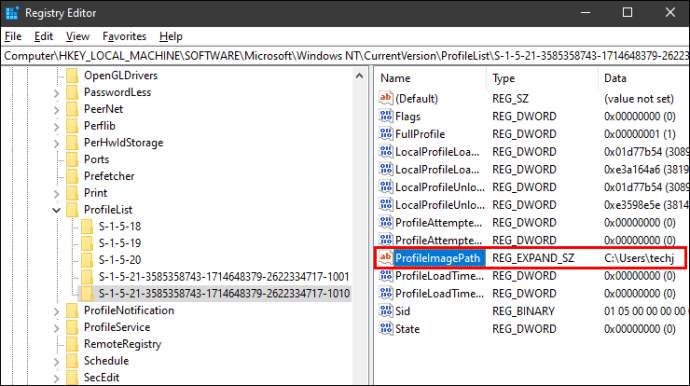Open the File menu
Viewport: 690px width, 386px height.
pyautogui.click(x=13, y=37)
